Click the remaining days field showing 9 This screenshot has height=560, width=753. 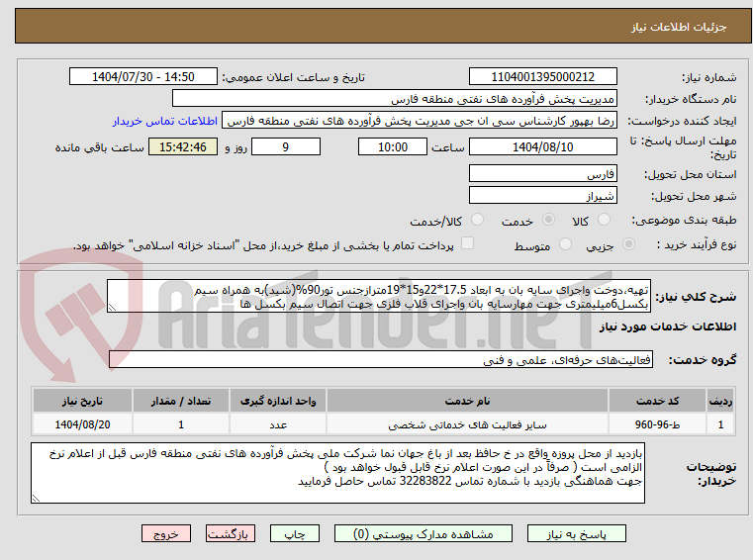(x=286, y=147)
